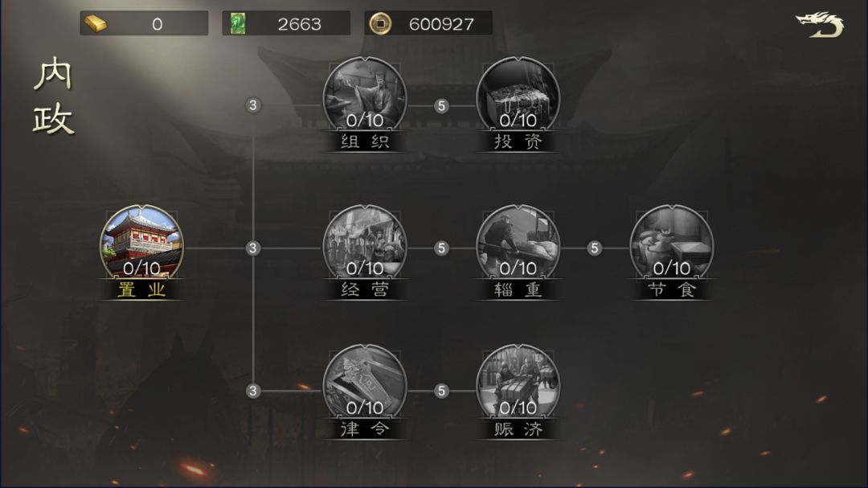868x488 pixels.
Task: Tap the green jade currency icon
Action: coord(237,24)
